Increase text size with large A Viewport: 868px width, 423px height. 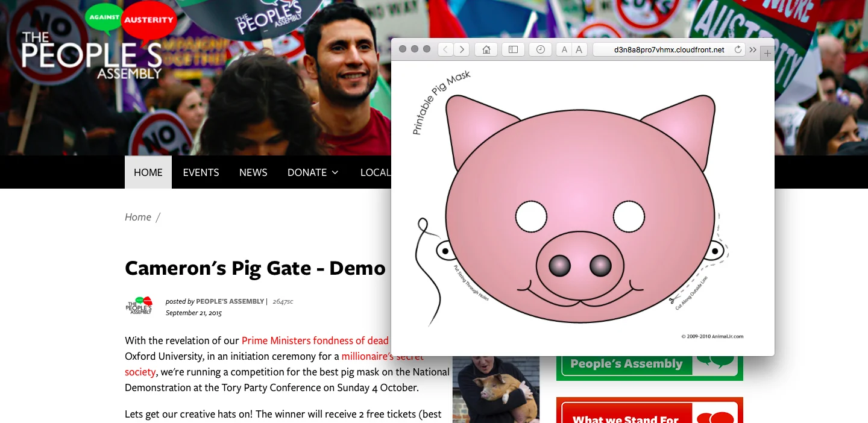pyautogui.click(x=579, y=49)
